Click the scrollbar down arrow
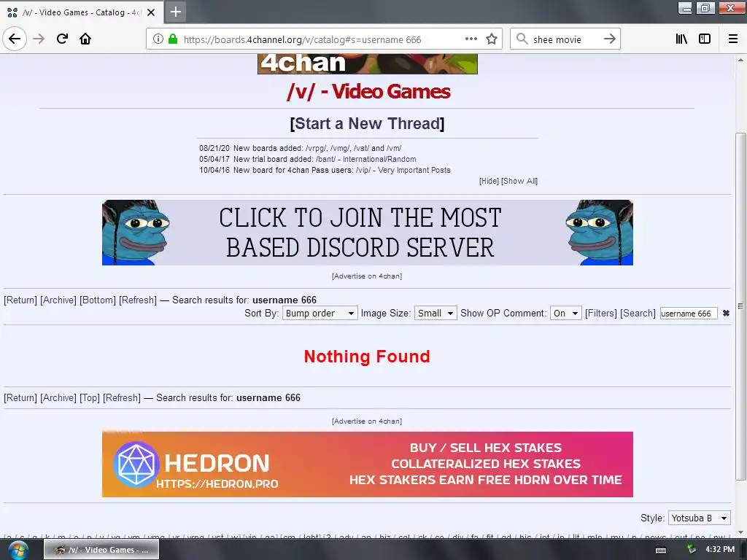Viewport: 747px width, 560px height. [740, 532]
